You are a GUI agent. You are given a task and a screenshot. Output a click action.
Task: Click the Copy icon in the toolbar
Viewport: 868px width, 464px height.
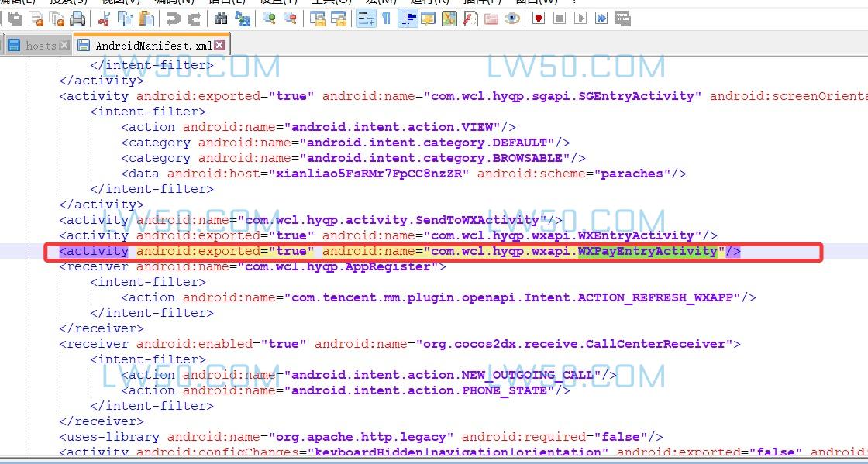(x=124, y=19)
